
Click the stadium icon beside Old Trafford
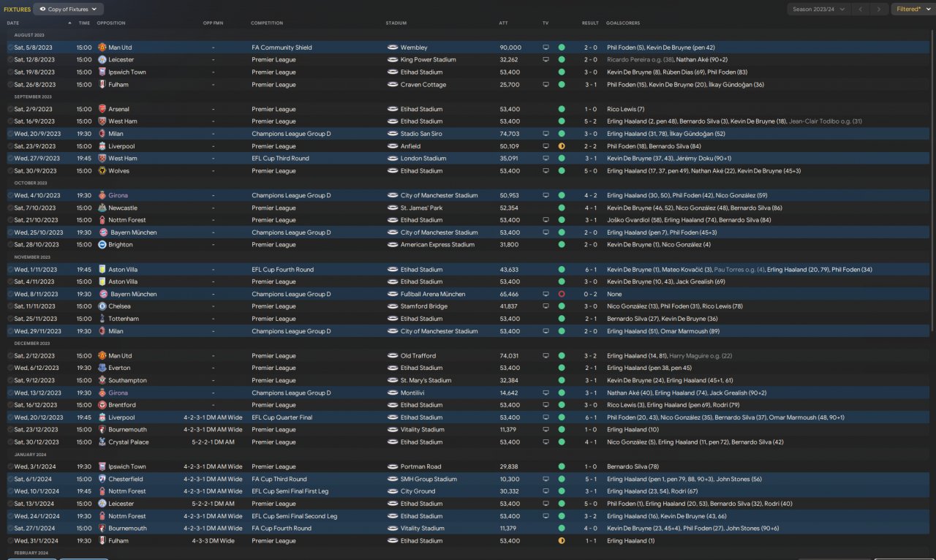(x=393, y=356)
